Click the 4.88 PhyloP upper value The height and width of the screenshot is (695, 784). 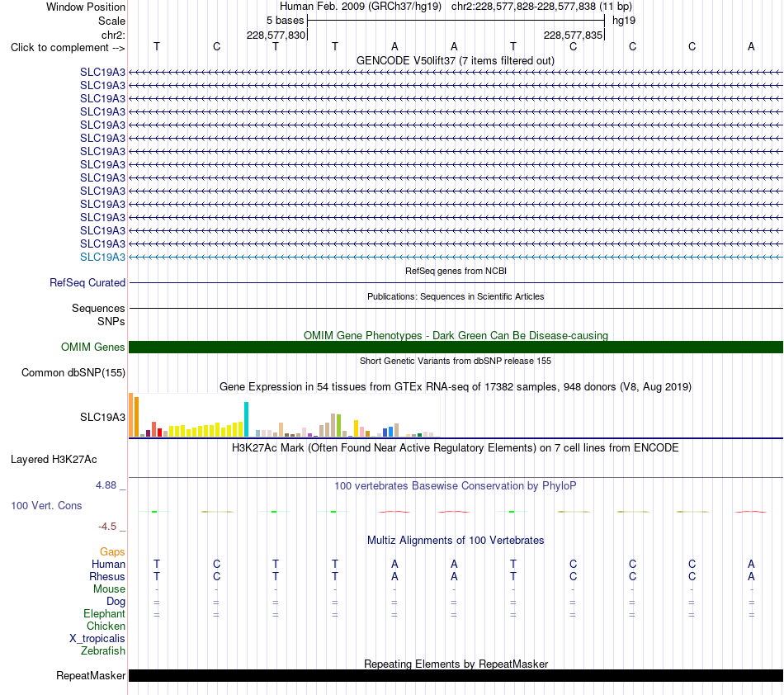(106, 485)
